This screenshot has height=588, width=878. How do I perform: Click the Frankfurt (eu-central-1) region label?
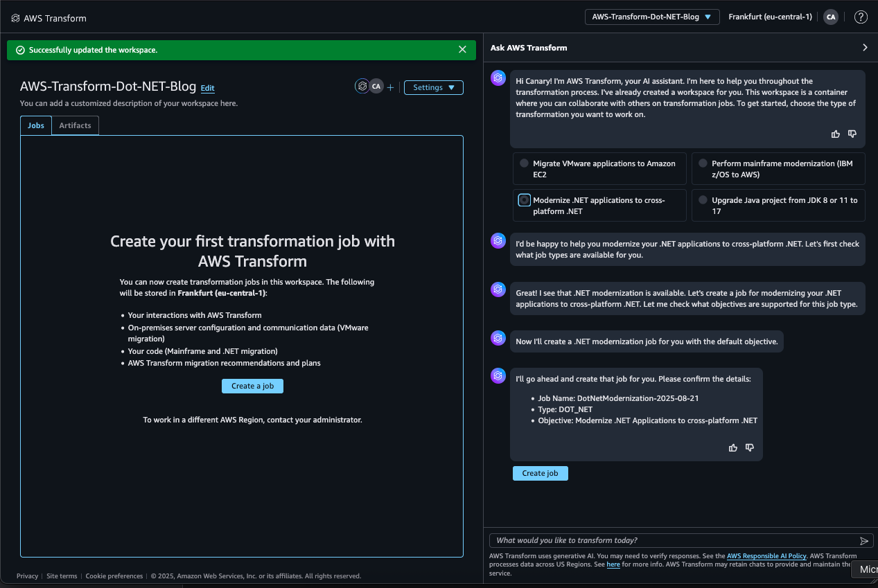770,17
